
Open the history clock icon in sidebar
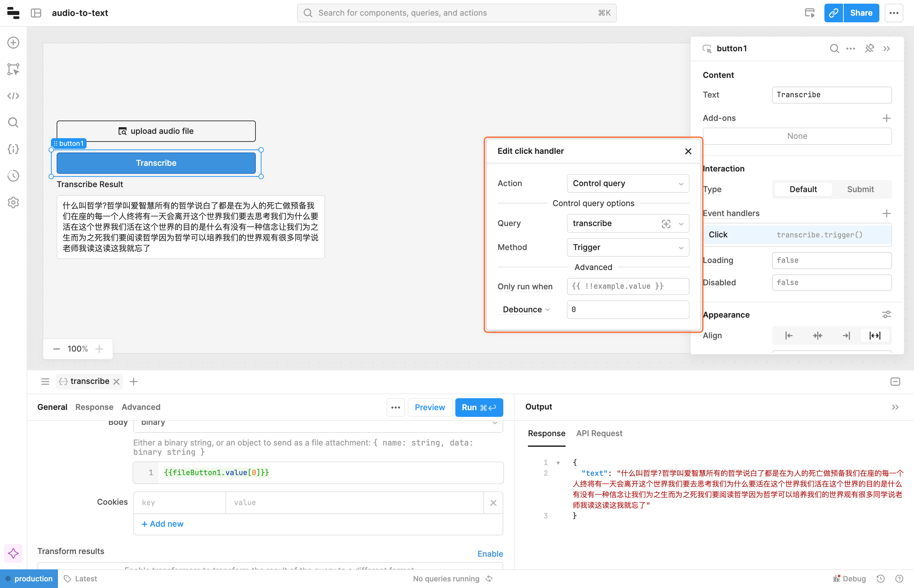tap(13, 176)
